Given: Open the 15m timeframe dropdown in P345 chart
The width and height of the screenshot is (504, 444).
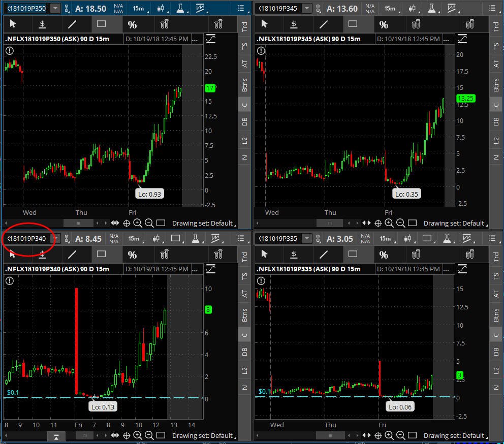Looking at the screenshot, I should tap(390, 8).
